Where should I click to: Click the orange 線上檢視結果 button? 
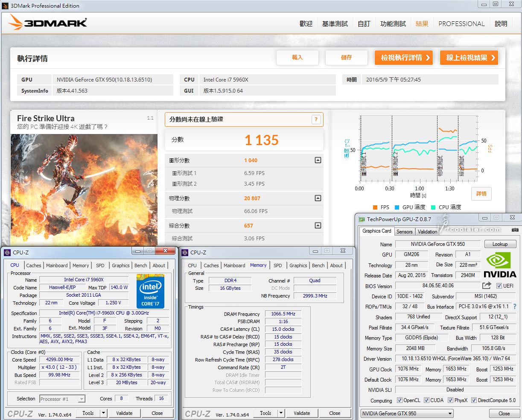(469, 58)
